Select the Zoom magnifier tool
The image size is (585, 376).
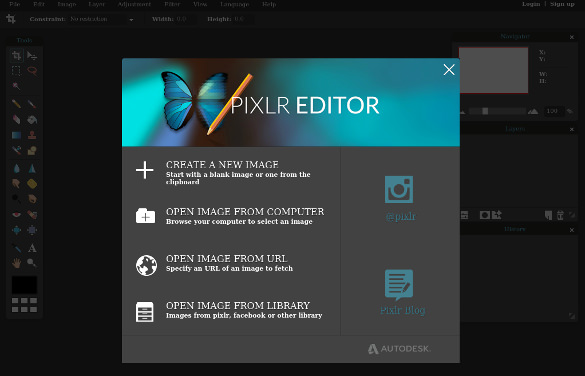point(32,263)
